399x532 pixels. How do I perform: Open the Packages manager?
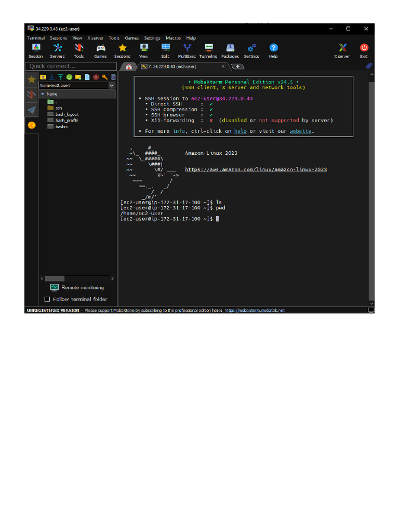tap(230, 50)
